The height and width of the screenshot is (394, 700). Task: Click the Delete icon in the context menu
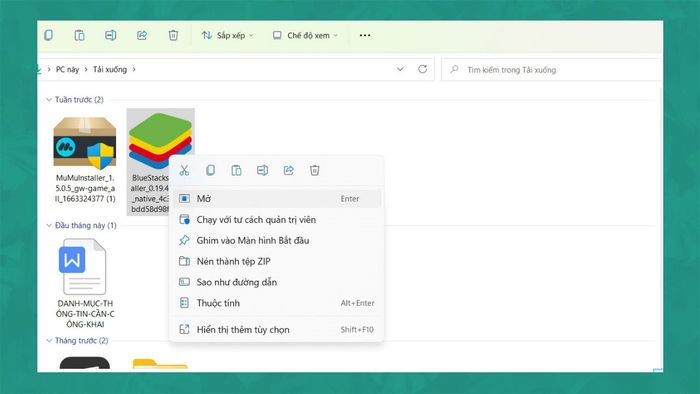(x=315, y=170)
